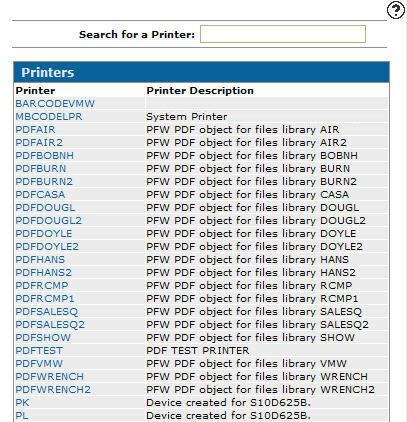The image size is (407, 422).
Task: Open the MBCODELPR system printer link
Action: (49, 117)
